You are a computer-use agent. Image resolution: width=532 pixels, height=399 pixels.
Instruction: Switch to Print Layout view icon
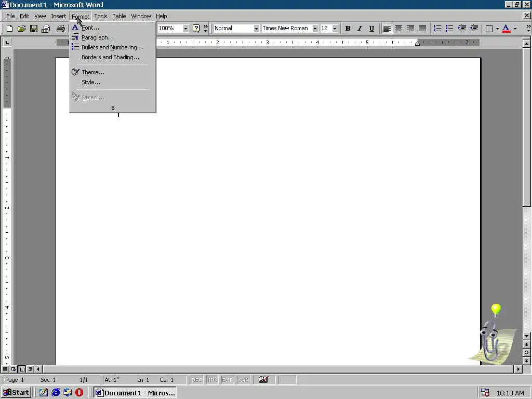point(22,369)
